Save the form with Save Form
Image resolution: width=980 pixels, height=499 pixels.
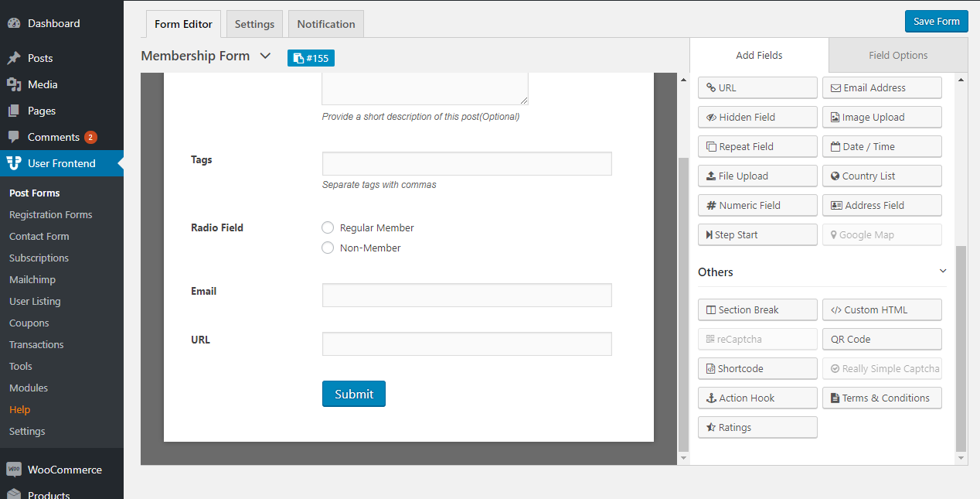937,21
